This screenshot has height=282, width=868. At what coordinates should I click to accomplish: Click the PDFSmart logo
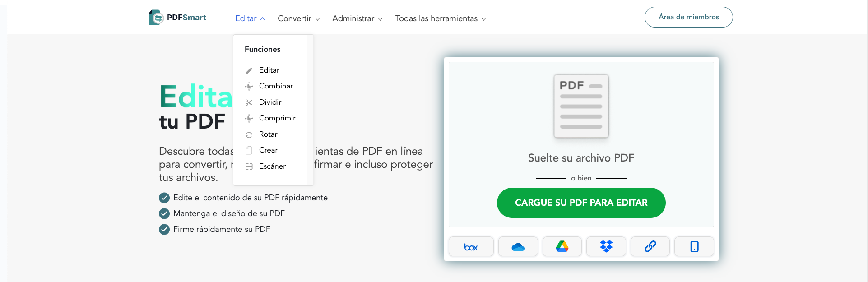tap(177, 17)
